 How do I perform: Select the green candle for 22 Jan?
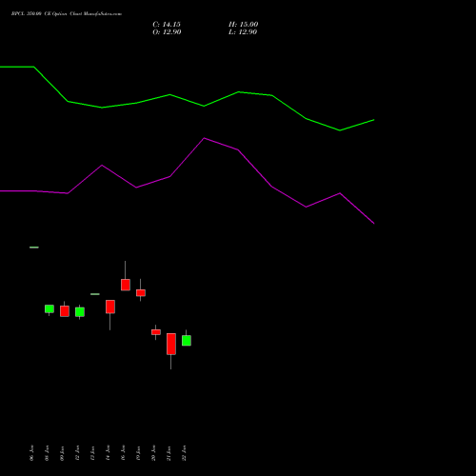187,340
